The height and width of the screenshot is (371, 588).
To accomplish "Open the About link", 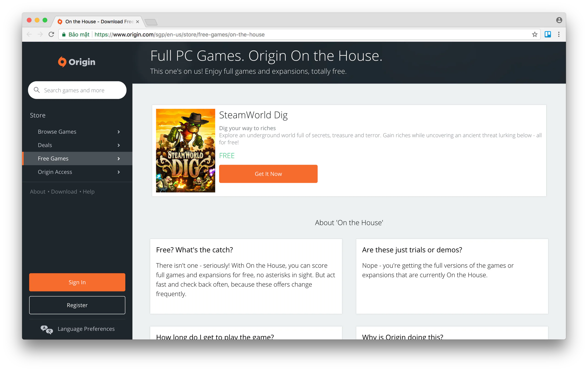I will pos(38,192).
